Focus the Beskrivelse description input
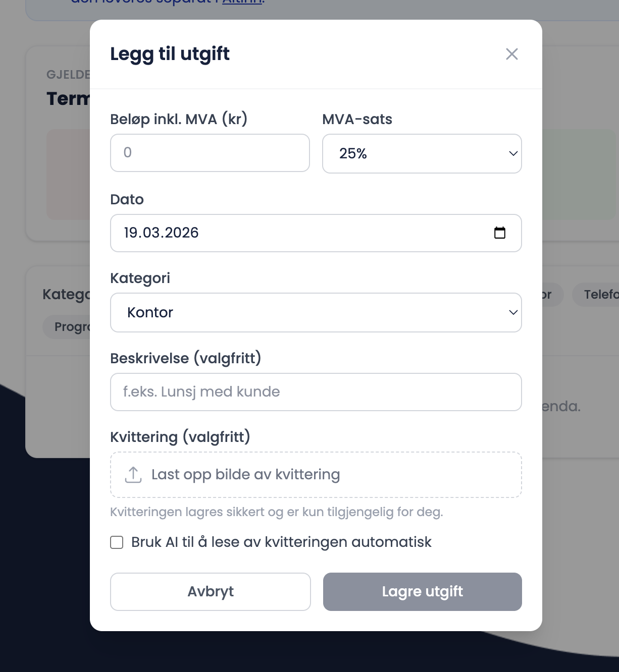 [x=316, y=392]
